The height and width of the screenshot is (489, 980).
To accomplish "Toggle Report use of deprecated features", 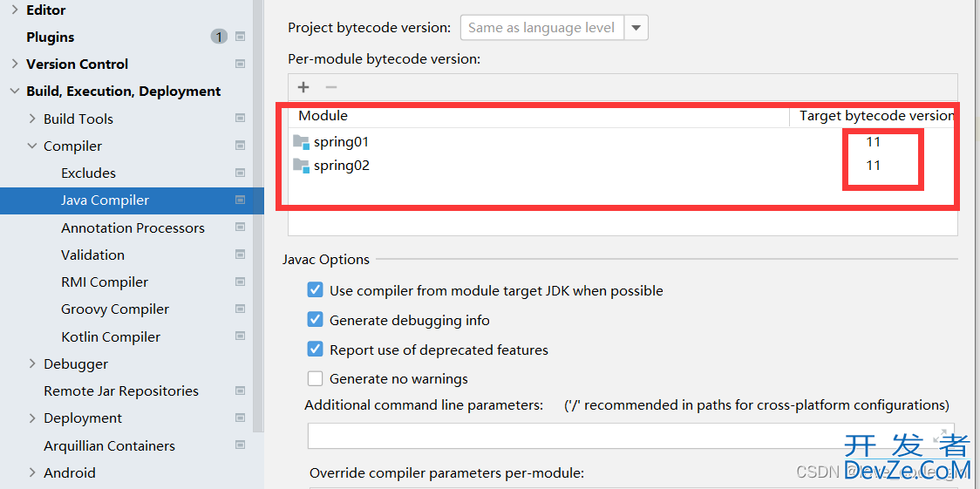I will coord(315,350).
